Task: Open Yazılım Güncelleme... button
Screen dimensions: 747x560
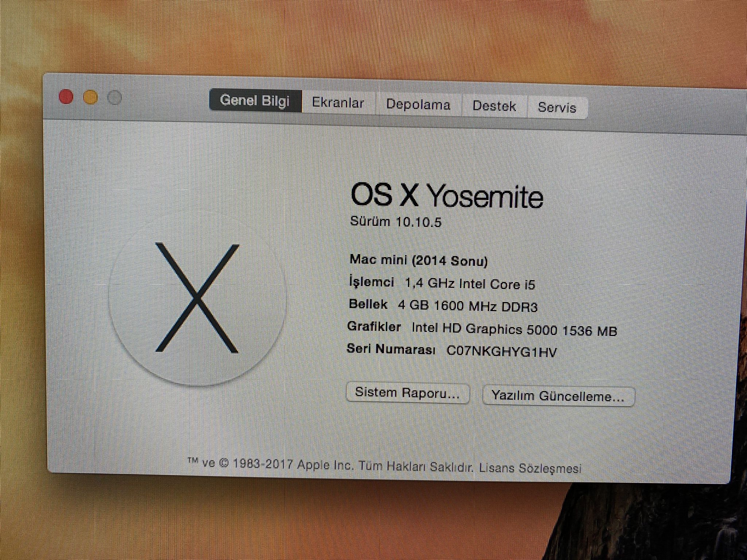Action: 558,396
